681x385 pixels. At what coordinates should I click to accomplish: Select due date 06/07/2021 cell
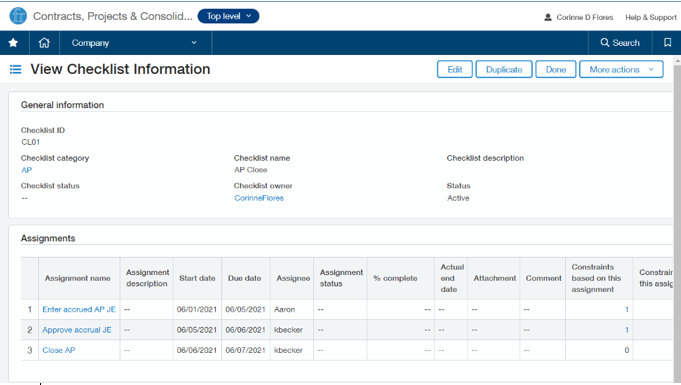[x=245, y=350]
